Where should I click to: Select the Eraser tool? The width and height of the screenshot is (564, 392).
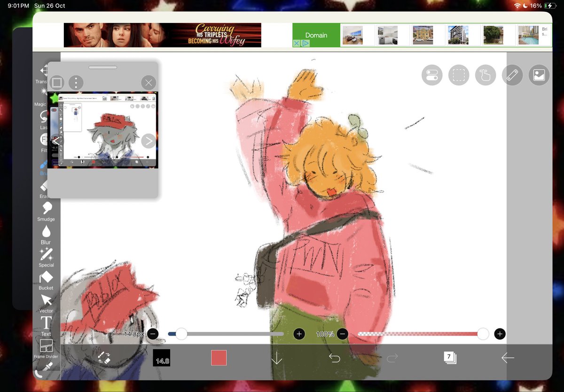pos(44,190)
